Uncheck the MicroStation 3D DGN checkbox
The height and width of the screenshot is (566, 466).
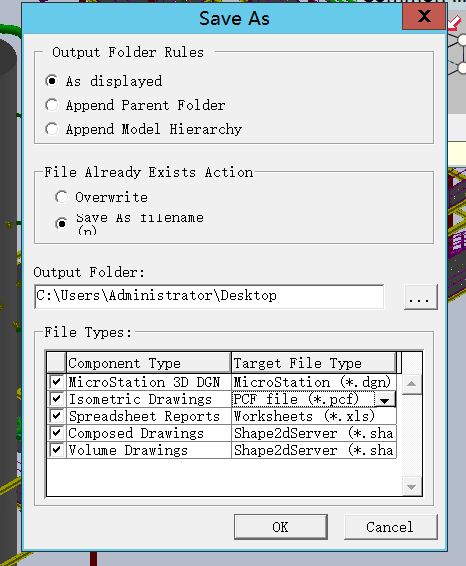[56, 382]
